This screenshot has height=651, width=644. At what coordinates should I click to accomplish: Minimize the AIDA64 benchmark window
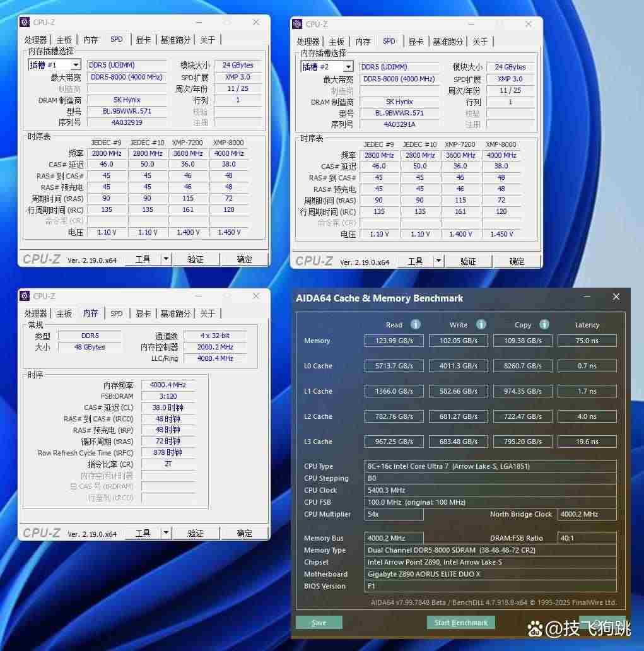pos(587,297)
